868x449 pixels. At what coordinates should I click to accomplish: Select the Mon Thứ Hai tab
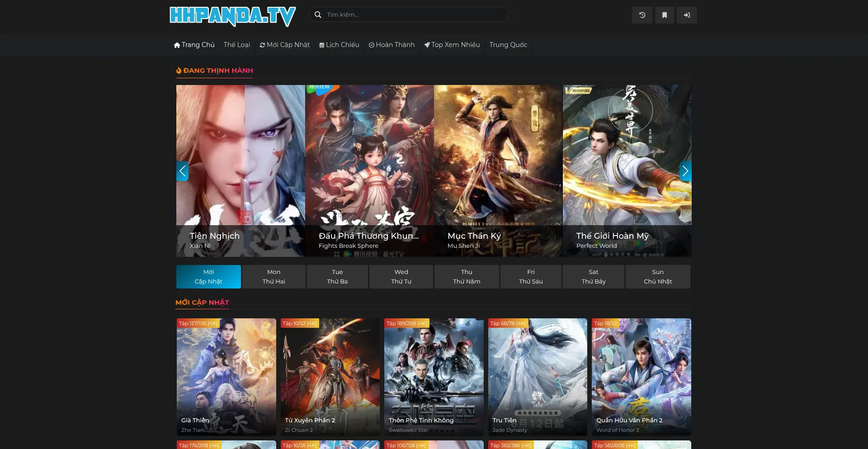pyautogui.click(x=274, y=277)
